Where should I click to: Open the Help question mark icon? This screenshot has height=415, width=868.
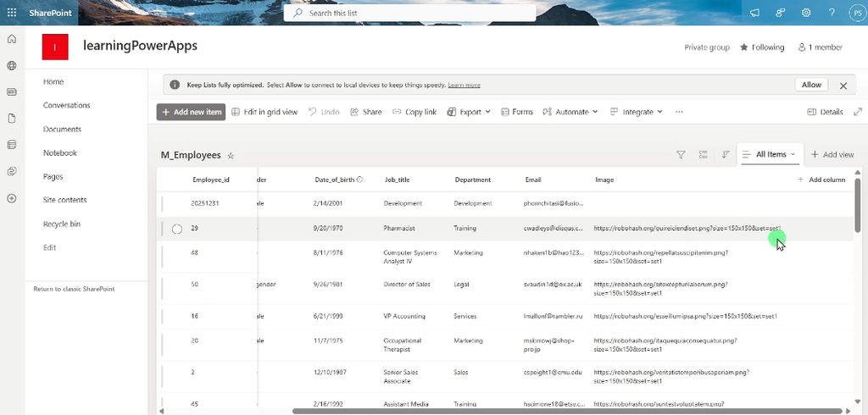[832, 13]
